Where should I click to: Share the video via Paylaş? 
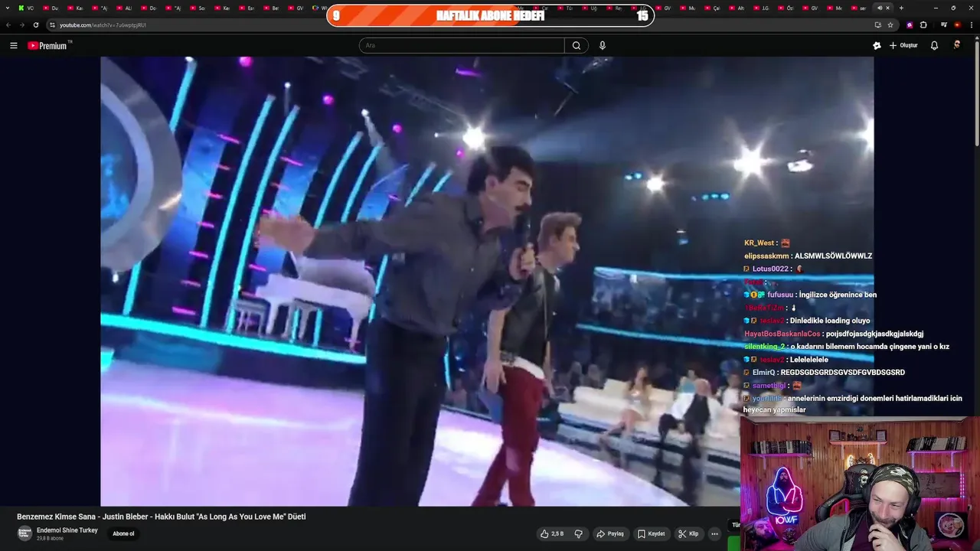(x=610, y=533)
